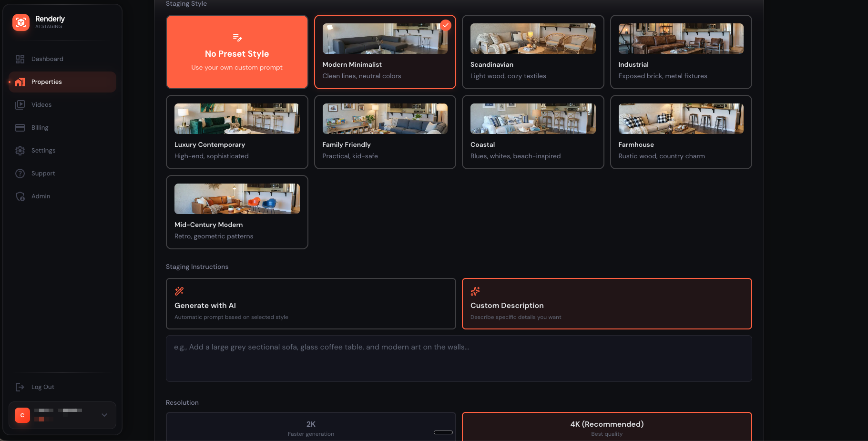Choose the Scandinavian staging style card
The height and width of the screenshot is (441, 868).
point(532,52)
